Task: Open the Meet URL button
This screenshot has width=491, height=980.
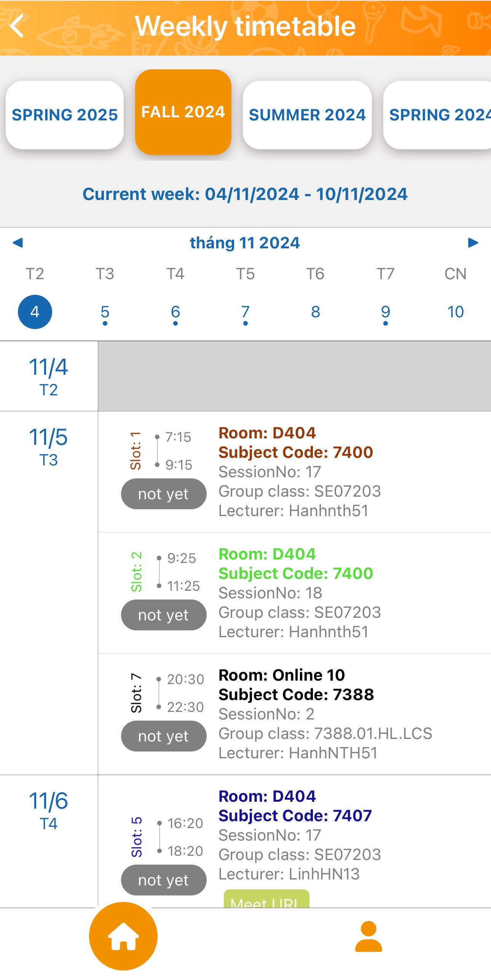Action: pos(266,899)
